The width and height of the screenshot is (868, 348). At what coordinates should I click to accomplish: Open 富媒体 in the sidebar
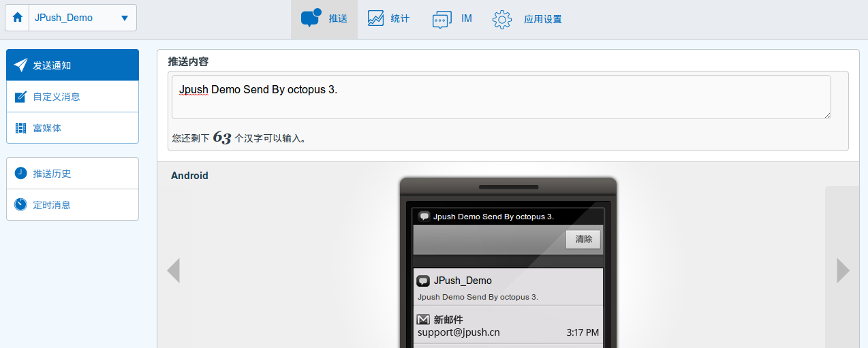click(72, 128)
